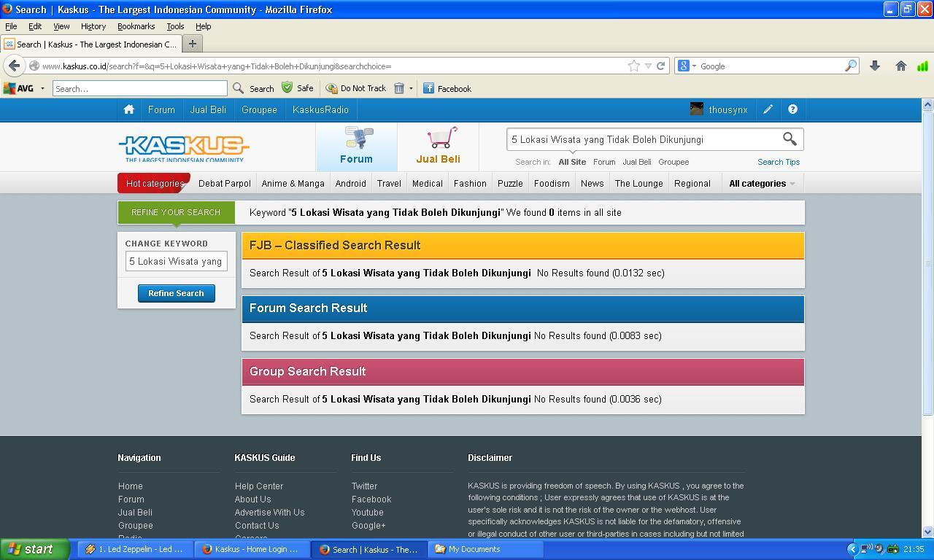Click the Hot categories label
This screenshot has width=934, height=560.
pos(154,183)
